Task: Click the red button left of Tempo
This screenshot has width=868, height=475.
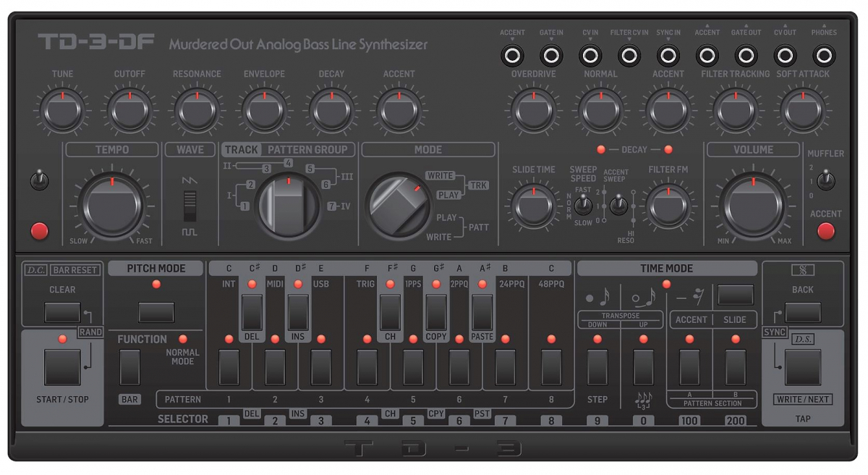Action: pos(40,231)
